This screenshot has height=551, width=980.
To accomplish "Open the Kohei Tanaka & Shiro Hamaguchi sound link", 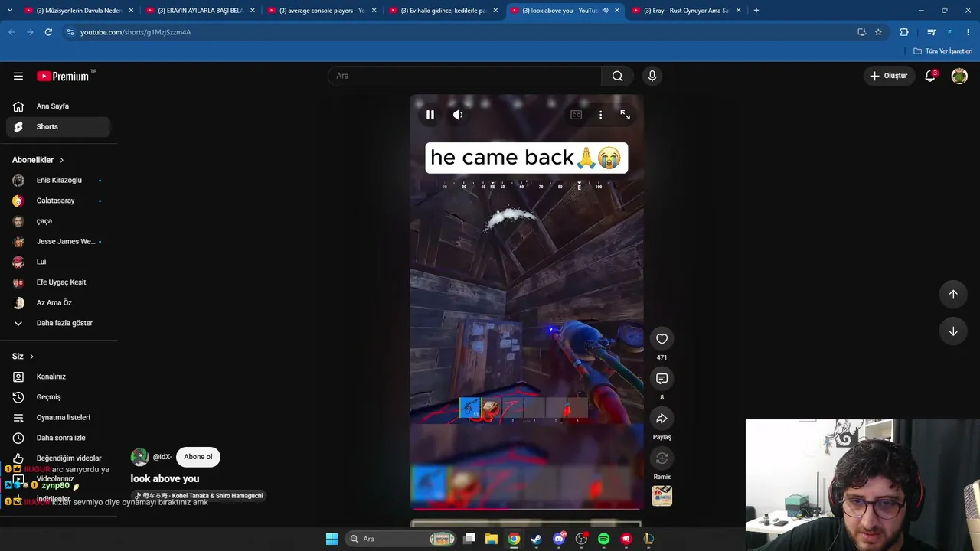I will 199,496.
